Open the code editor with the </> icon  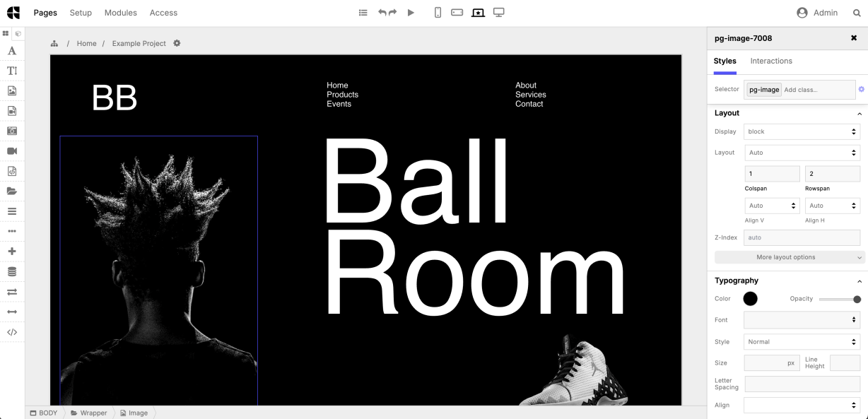point(12,332)
